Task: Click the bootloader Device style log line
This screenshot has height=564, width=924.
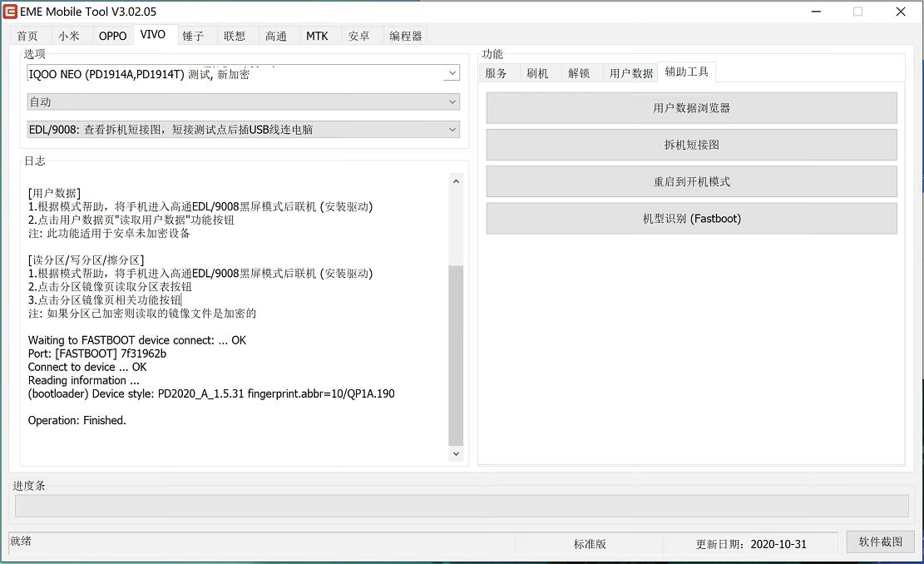Action: point(211,393)
